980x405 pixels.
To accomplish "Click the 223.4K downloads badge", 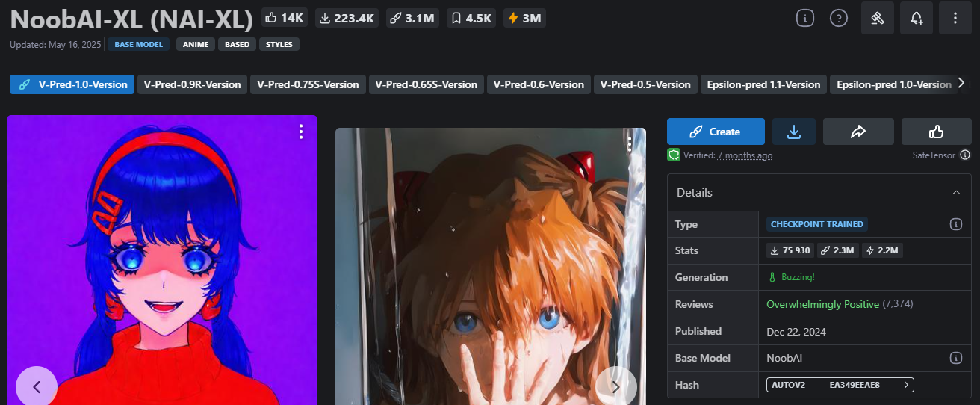I will click(347, 18).
